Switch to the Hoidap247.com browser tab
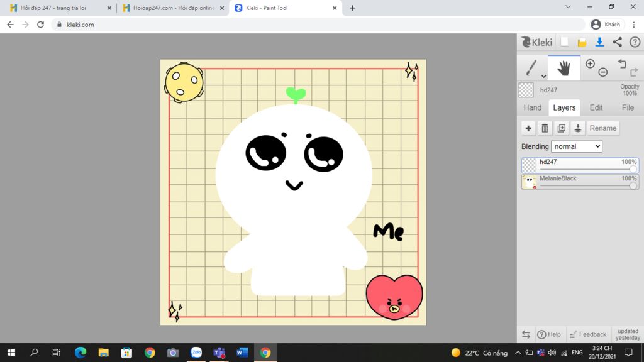Viewport: 644px width, 362px height. [172, 8]
